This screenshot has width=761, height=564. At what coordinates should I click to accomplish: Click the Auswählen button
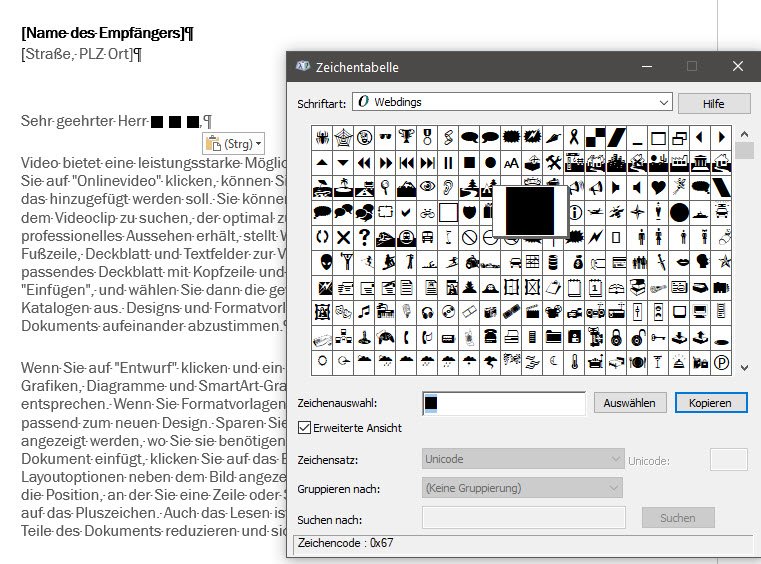(x=629, y=403)
